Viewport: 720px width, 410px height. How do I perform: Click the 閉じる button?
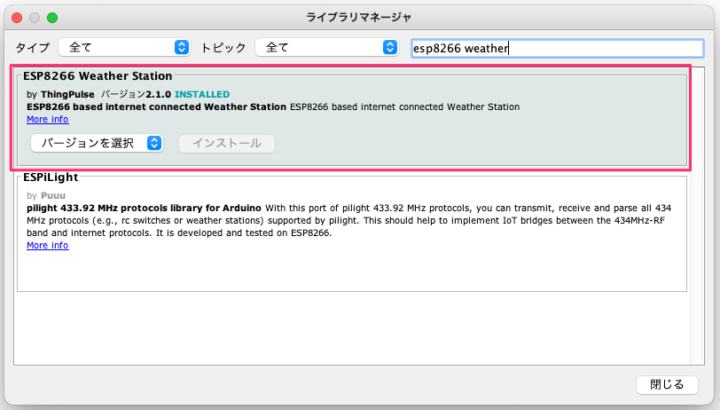click(667, 385)
